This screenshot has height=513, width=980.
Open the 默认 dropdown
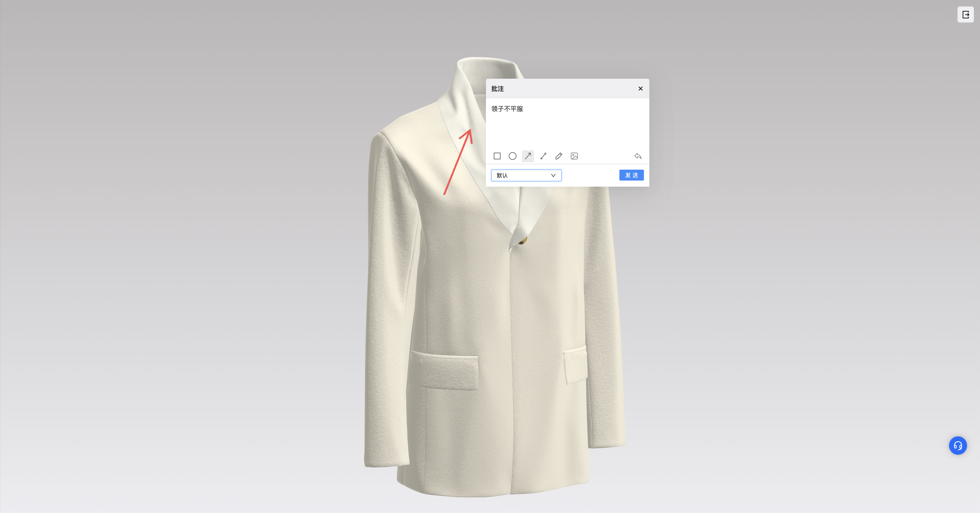pos(526,175)
